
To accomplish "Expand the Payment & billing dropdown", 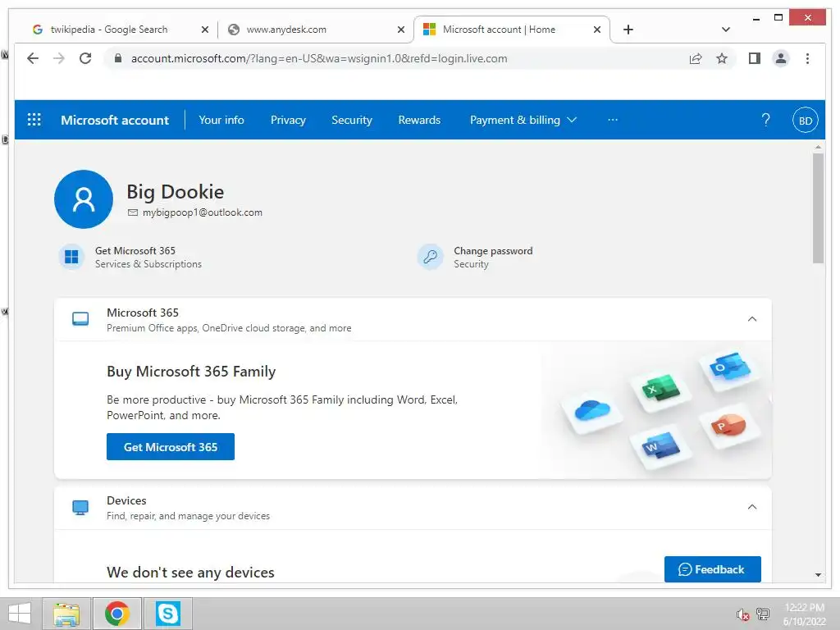I will (523, 120).
